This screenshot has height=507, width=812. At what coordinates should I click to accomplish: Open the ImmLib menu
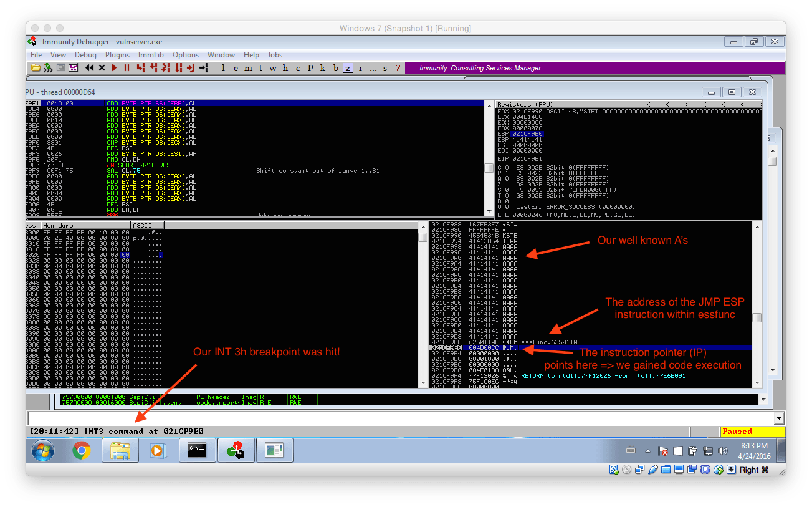coord(151,55)
